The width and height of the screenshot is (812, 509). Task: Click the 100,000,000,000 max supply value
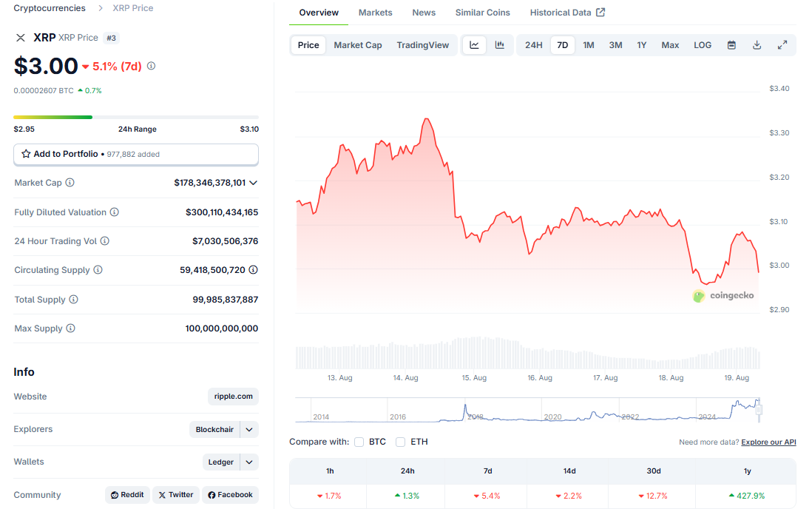(222, 328)
